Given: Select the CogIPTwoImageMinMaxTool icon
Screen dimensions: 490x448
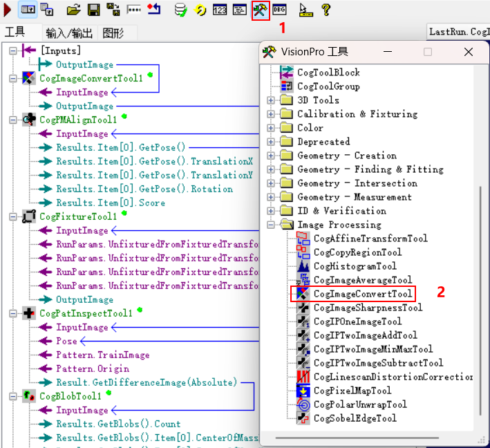Looking at the screenshot, I should 303,349.
